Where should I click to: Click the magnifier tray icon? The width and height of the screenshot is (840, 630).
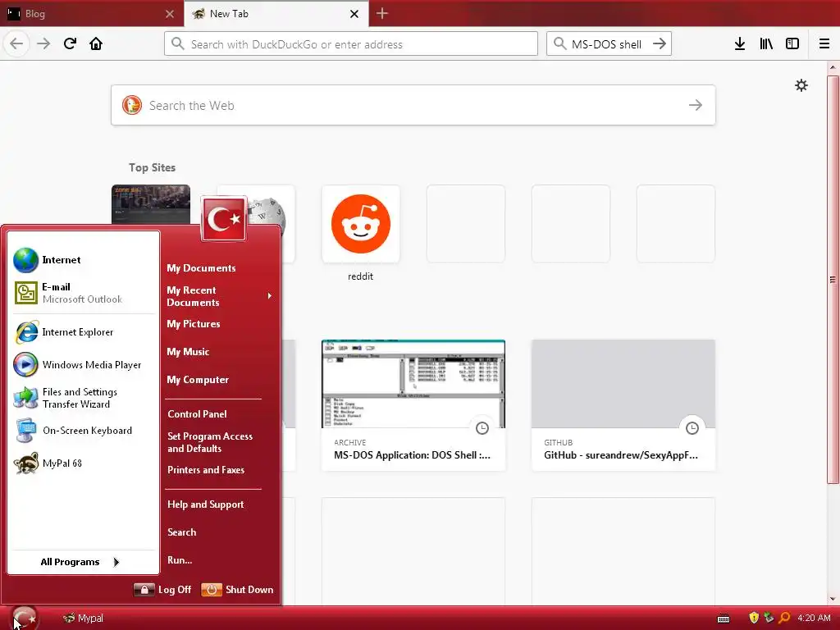(784, 619)
